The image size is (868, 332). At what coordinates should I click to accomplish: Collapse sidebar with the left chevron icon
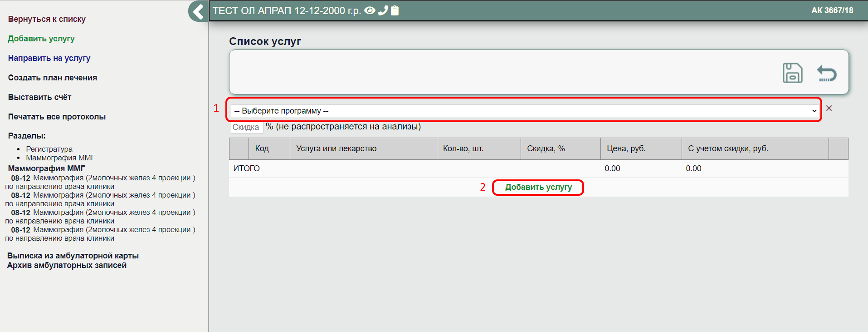click(x=198, y=11)
